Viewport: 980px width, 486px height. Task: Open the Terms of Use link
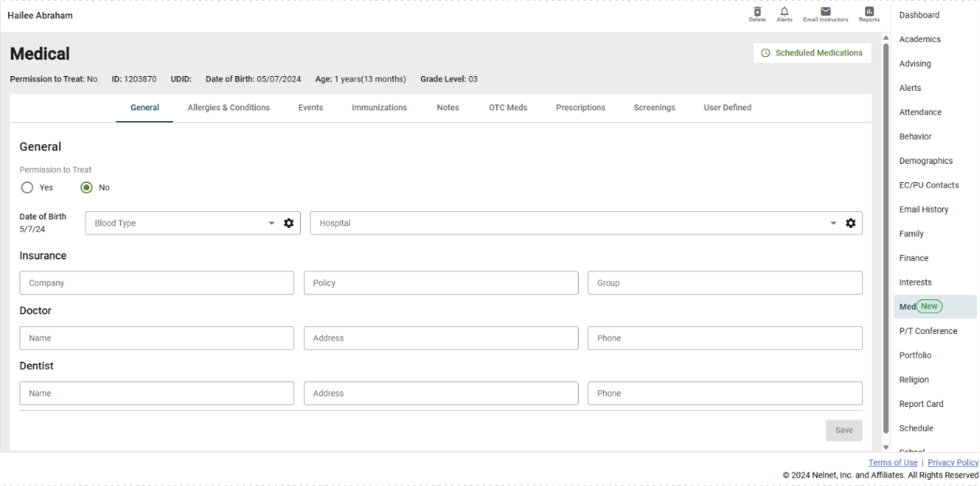(893, 463)
